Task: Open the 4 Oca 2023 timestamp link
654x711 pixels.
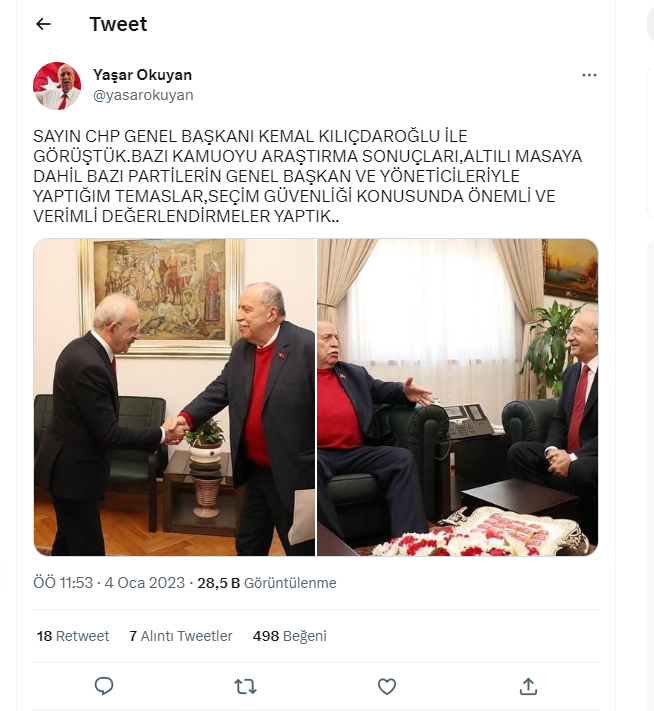Action: 145,583
